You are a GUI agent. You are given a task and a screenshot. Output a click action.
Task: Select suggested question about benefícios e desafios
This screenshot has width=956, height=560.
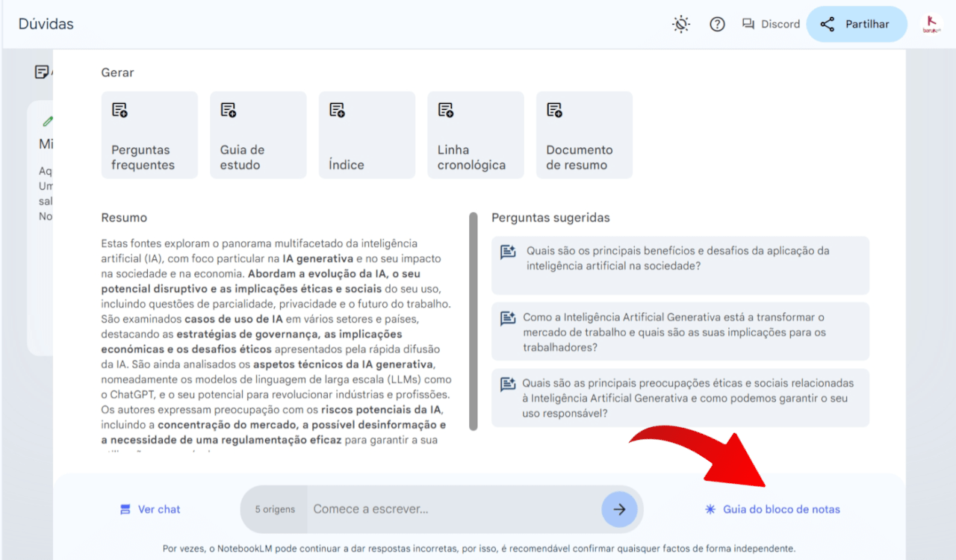680,265
